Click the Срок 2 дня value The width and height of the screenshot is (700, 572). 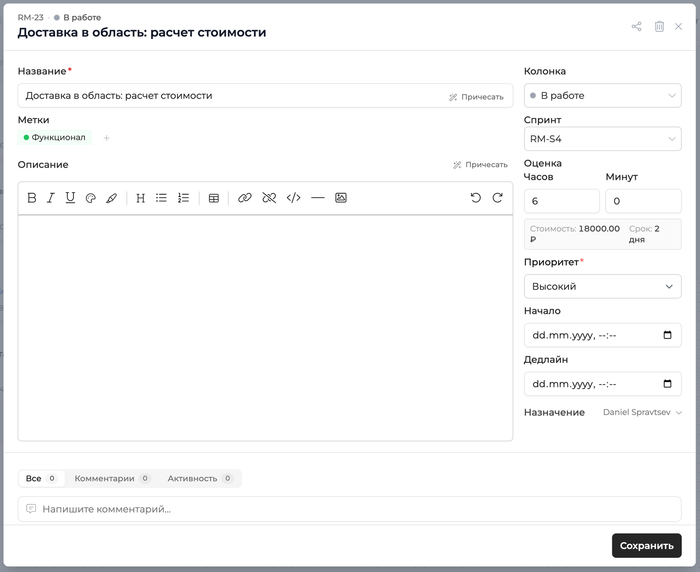pos(644,234)
